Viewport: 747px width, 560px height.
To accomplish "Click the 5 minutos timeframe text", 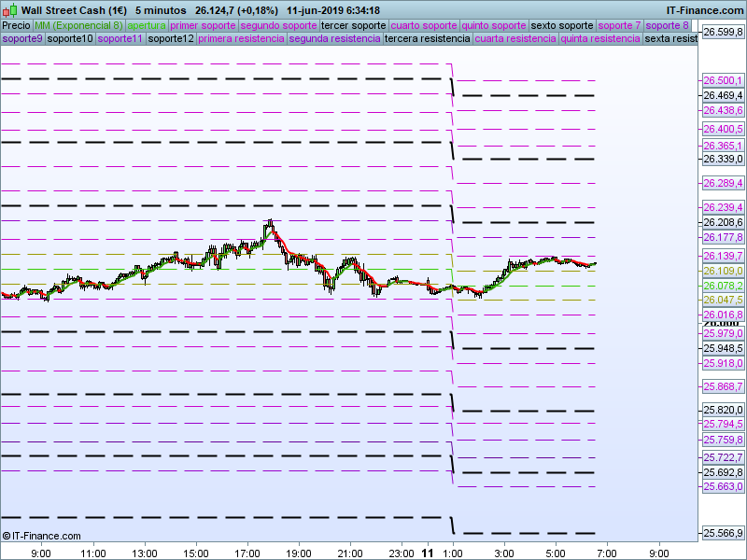I will tap(161, 10).
